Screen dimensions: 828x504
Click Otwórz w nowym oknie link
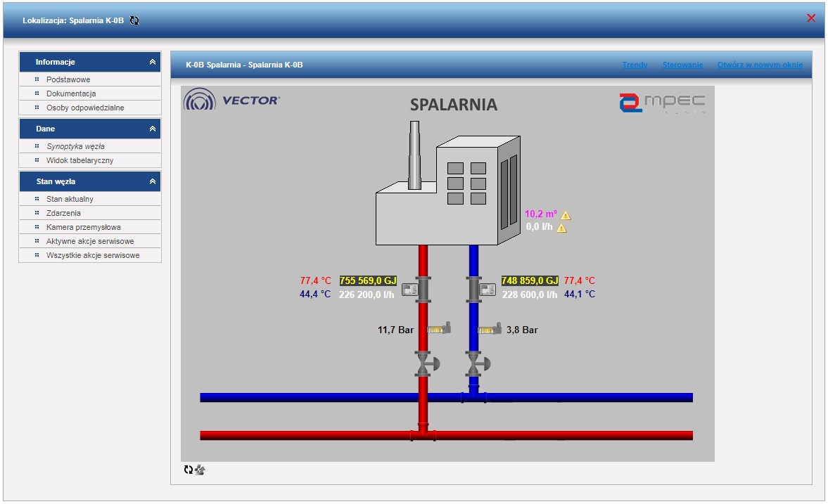[x=760, y=65]
